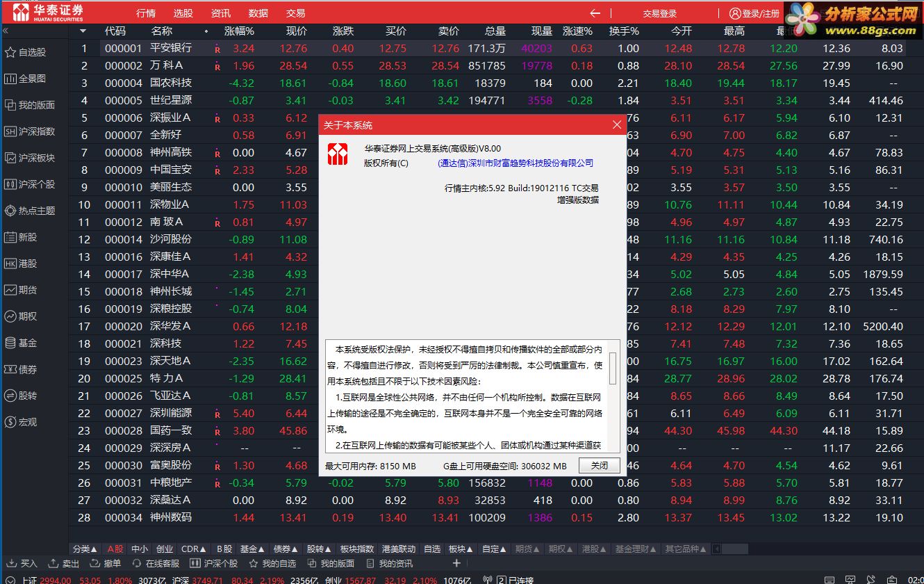Click 登录/注册 account button
The image size is (924, 584).
coord(754,13)
